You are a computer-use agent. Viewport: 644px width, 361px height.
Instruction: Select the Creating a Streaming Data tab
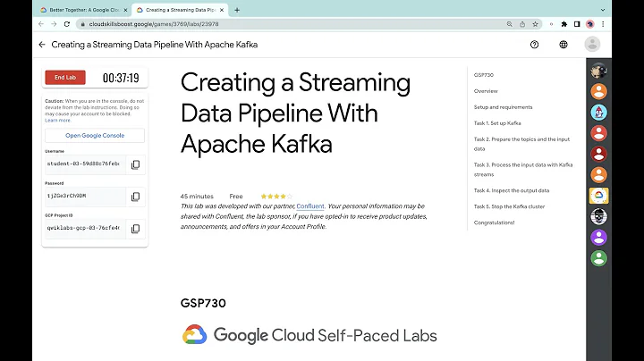point(181,10)
